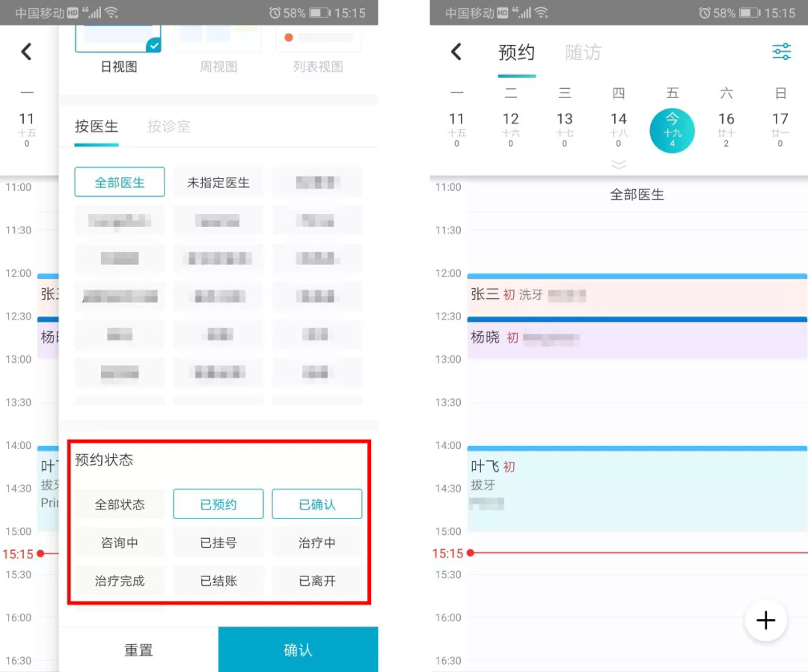Toggle the 治疗完成 status chip
The width and height of the screenshot is (808, 672).
point(120,581)
